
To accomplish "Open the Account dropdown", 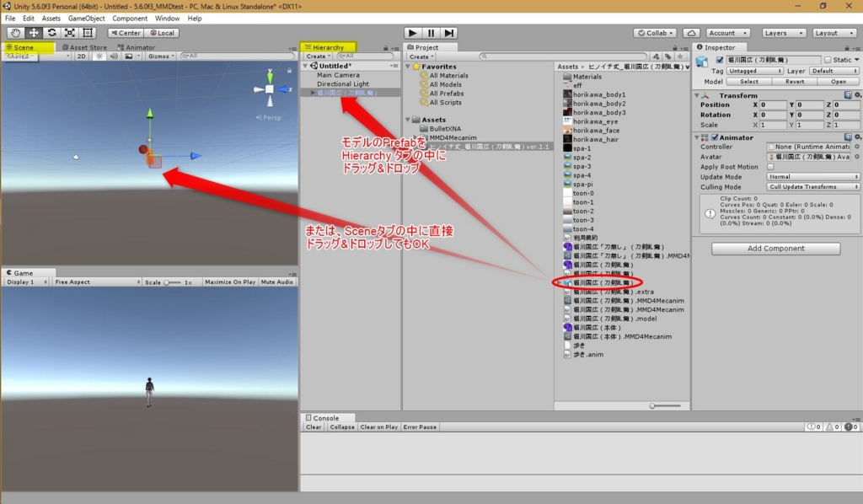I will [727, 33].
